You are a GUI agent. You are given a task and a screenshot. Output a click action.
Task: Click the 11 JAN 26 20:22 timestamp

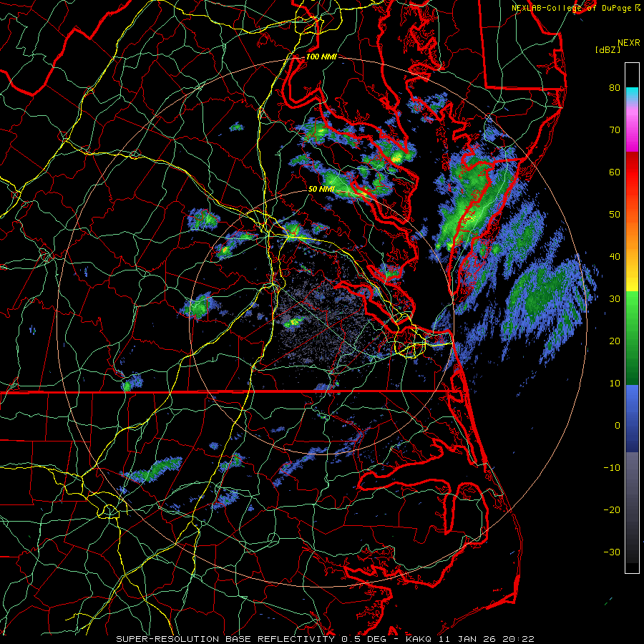click(x=487, y=639)
